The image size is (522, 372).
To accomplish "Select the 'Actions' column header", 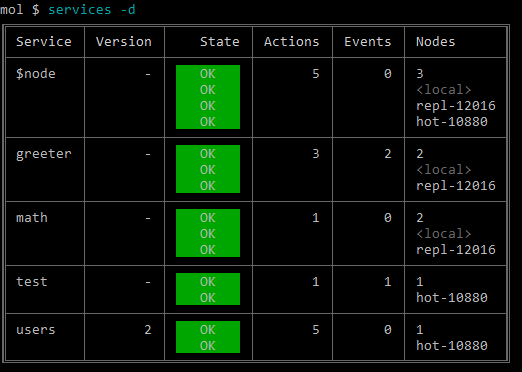I will 292,42.
